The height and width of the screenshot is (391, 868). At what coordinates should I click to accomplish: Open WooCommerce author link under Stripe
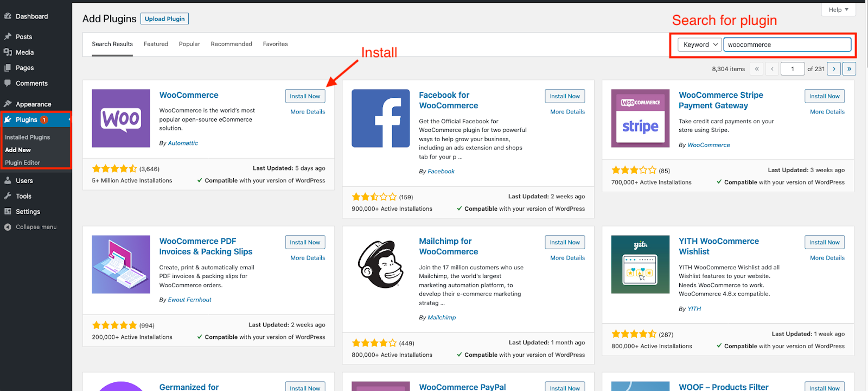709,145
